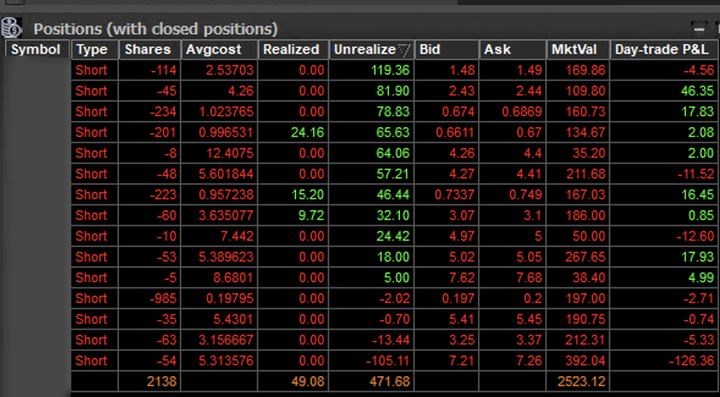Select the bid price 7.62

(x=446, y=278)
